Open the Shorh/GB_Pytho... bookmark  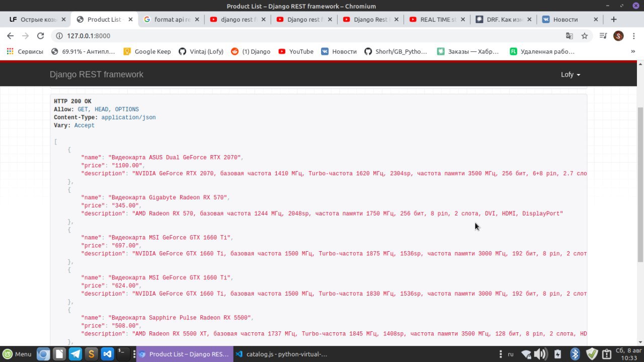[x=395, y=51]
